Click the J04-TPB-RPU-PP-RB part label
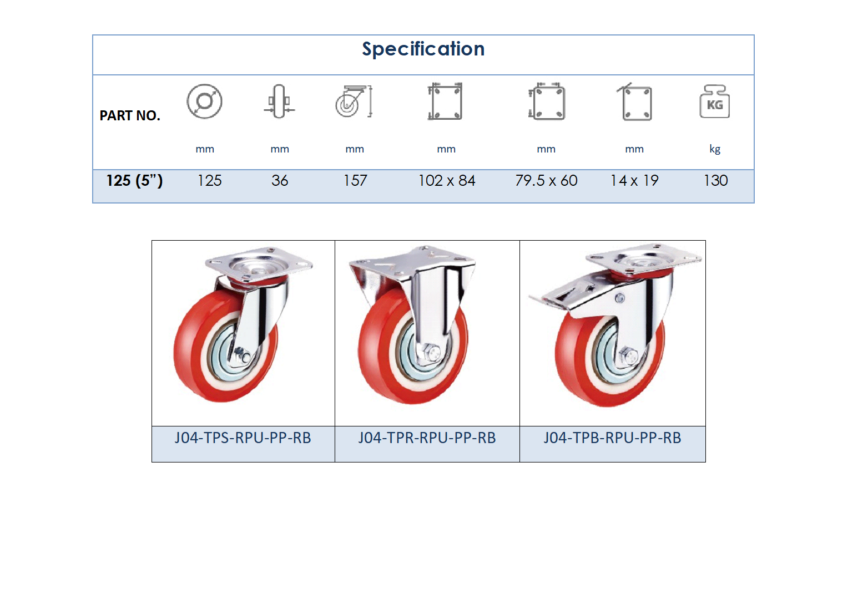This screenshot has height=615, width=868. point(612,438)
